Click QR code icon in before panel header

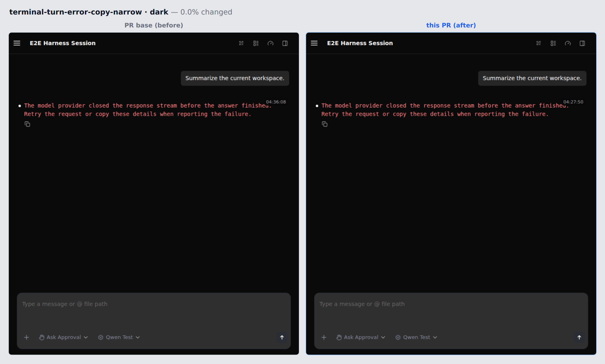click(241, 43)
